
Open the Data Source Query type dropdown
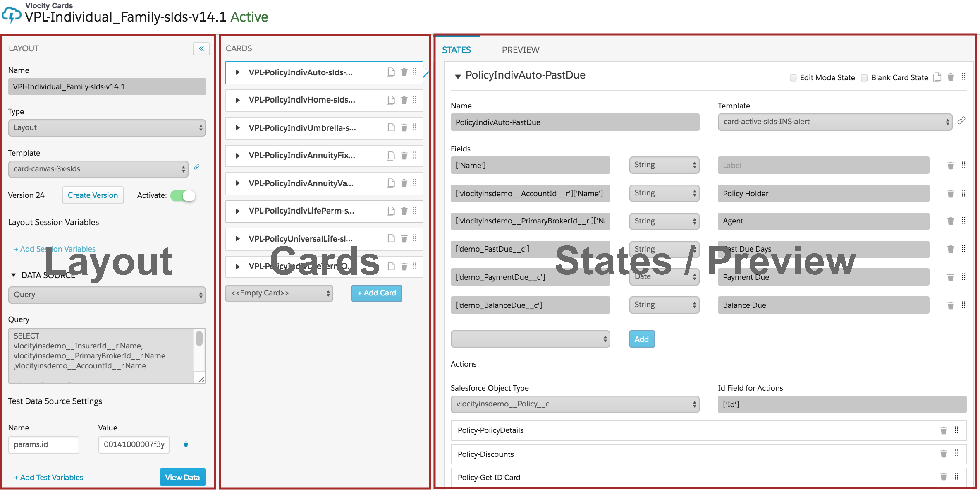(x=107, y=295)
